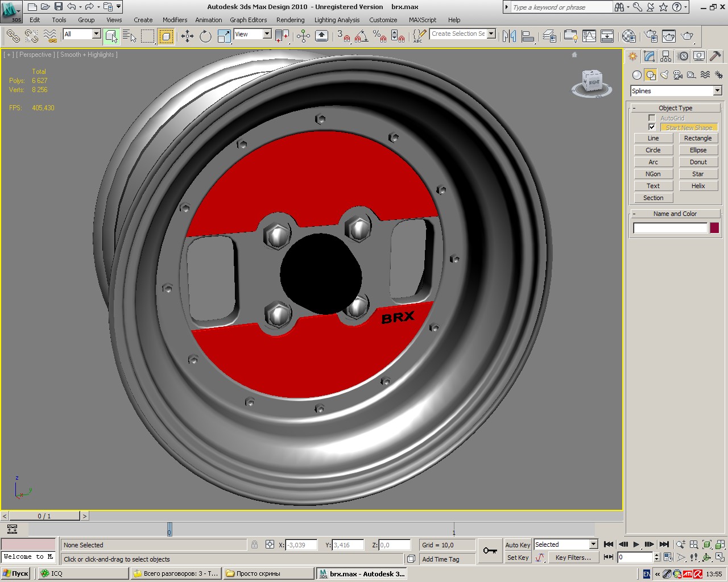This screenshot has height=582, width=728.
Task: Open the Modify panel tab
Action: pyautogui.click(x=649, y=56)
